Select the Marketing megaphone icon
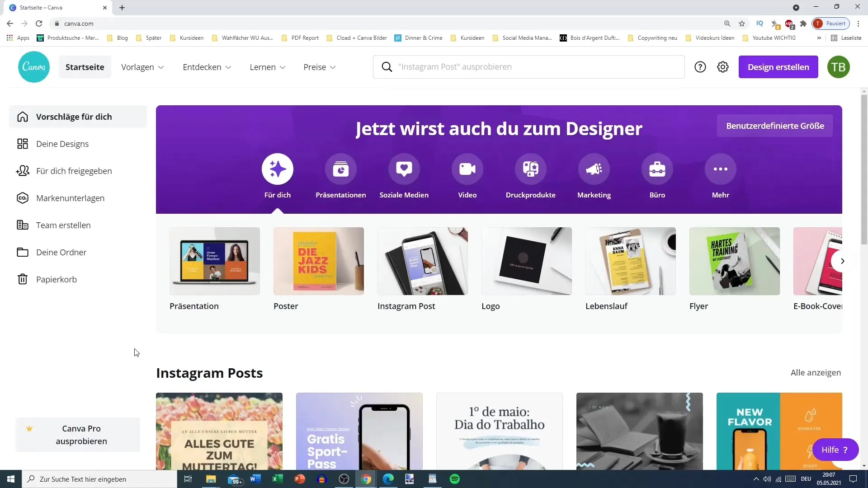The image size is (868, 488). [x=594, y=169]
